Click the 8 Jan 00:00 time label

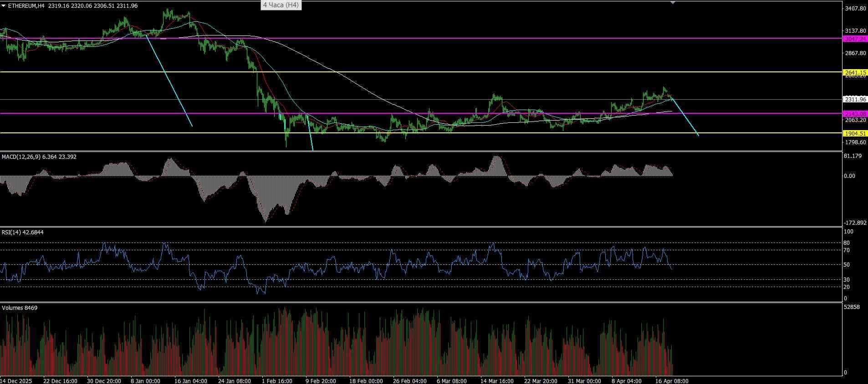(146, 381)
